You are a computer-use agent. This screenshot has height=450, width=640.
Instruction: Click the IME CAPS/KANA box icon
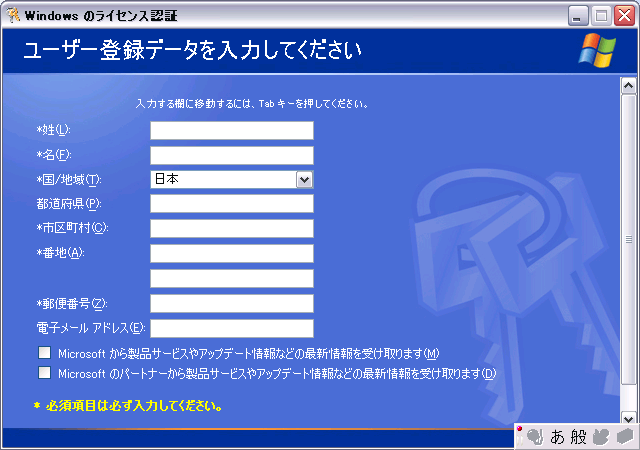click(x=625, y=436)
